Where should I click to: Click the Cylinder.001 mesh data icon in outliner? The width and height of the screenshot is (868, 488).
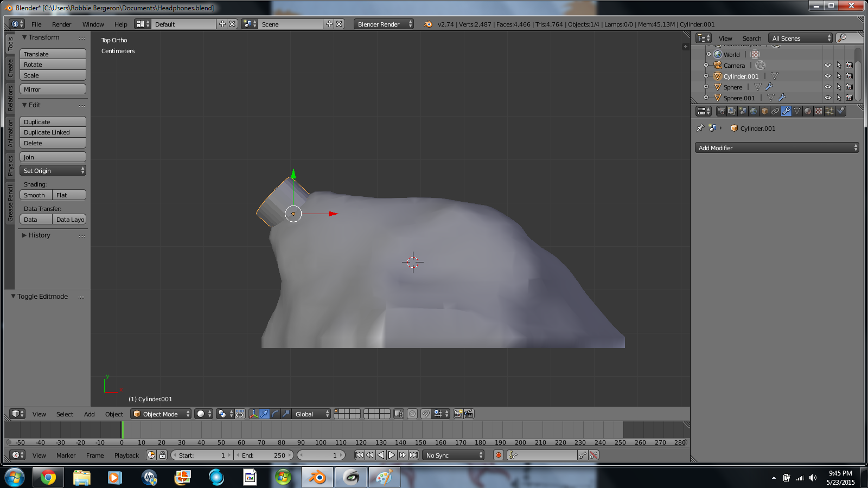tap(774, 76)
